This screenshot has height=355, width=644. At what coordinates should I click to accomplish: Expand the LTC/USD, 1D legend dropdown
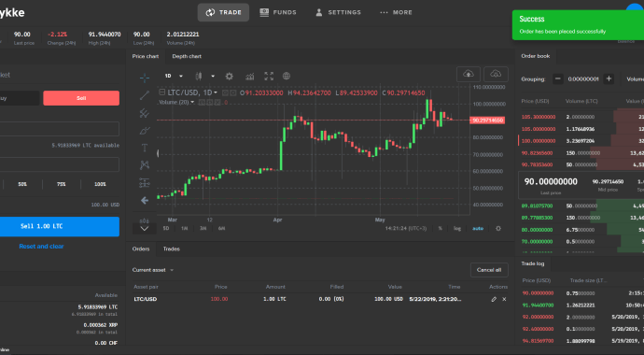point(216,92)
